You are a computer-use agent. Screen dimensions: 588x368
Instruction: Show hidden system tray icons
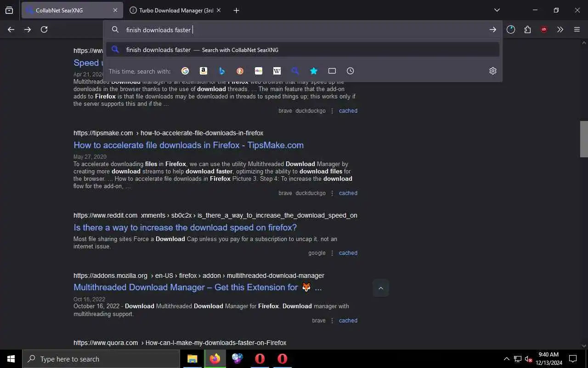tap(507, 359)
